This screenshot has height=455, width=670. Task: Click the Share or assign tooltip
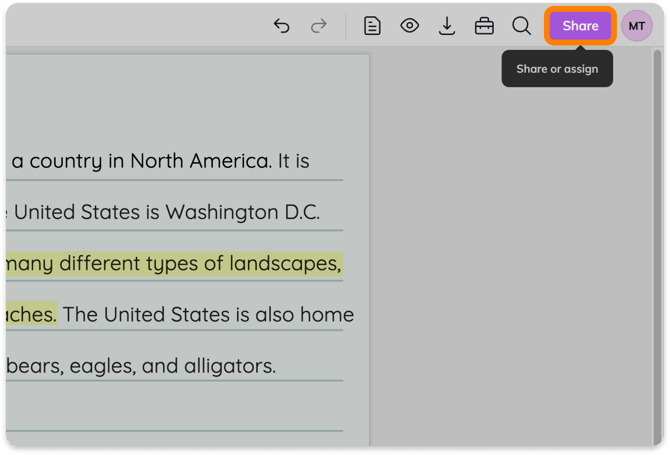557,69
